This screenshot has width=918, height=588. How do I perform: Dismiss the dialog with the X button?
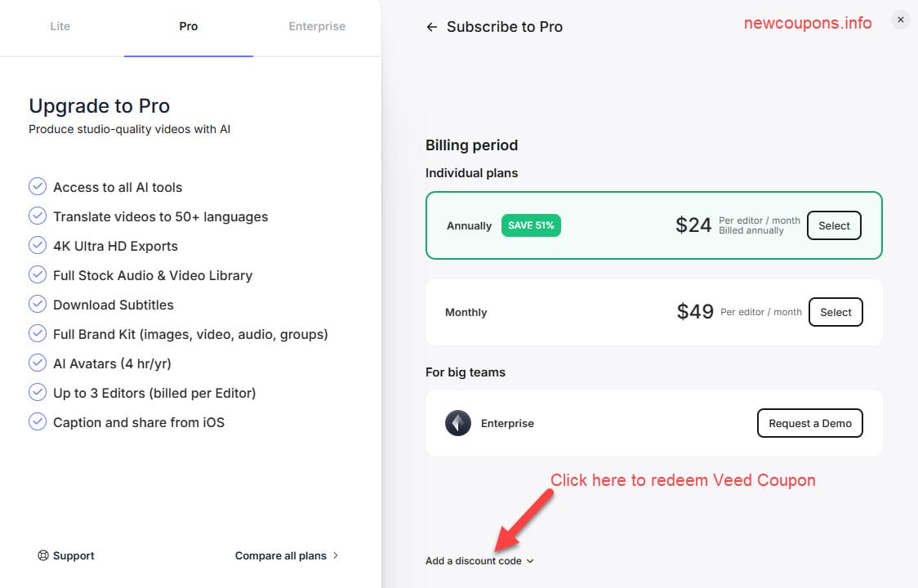pos(900,19)
